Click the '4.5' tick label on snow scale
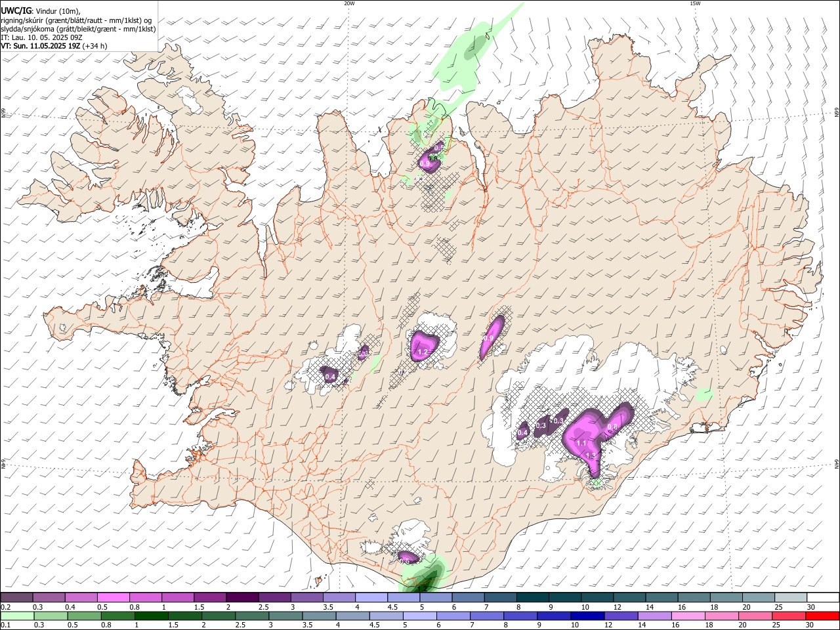This screenshot has width=840, height=630. coord(392,607)
